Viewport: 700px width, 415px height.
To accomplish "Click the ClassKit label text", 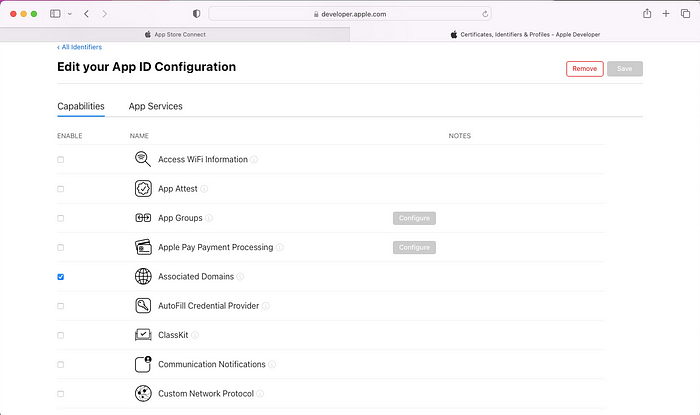I will (x=173, y=335).
